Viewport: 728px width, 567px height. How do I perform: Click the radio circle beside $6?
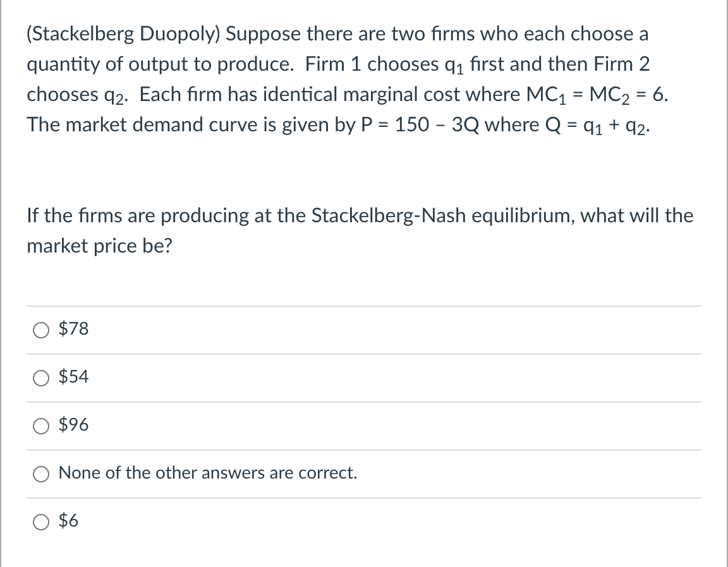pyautogui.click(x=40, y=521)
